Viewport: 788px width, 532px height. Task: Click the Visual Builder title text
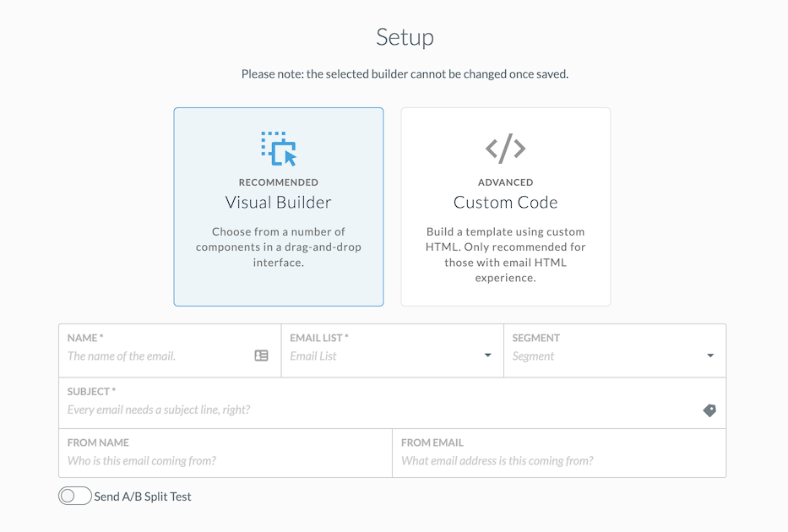[x=279, y=202]
